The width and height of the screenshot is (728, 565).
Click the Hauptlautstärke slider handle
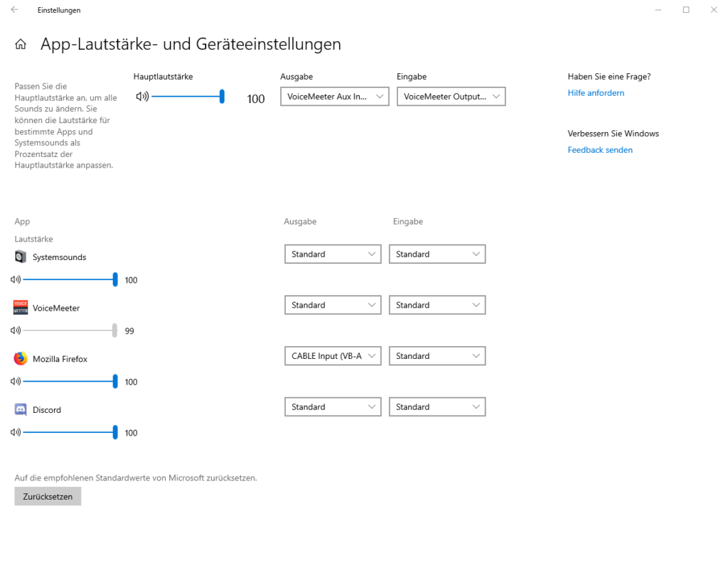(x=222, y=97)
